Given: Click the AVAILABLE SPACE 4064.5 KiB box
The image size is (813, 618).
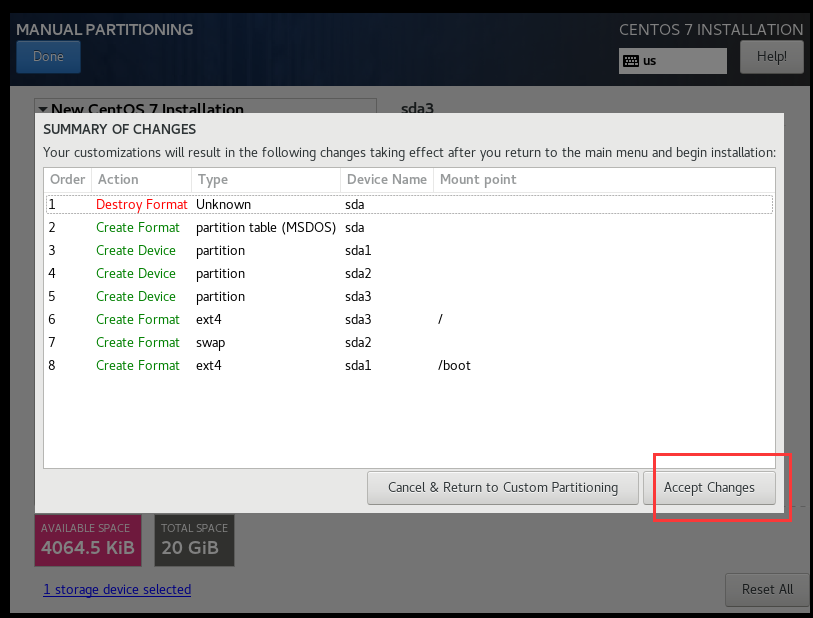Looking at the screenshot, I should 88,540.
